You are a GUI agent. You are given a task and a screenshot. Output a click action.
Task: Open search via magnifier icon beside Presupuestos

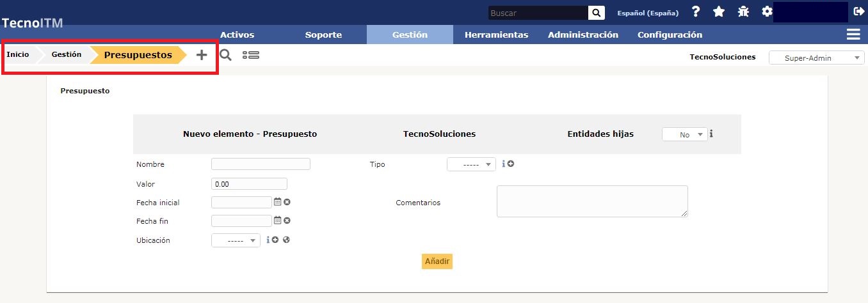click(225, 55)
